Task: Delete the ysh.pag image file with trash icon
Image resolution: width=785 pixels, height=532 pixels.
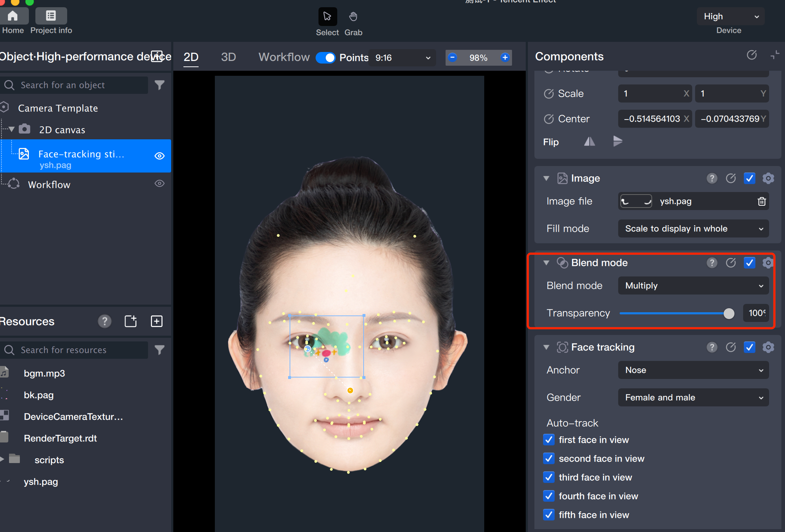Action: pos(762,201)
